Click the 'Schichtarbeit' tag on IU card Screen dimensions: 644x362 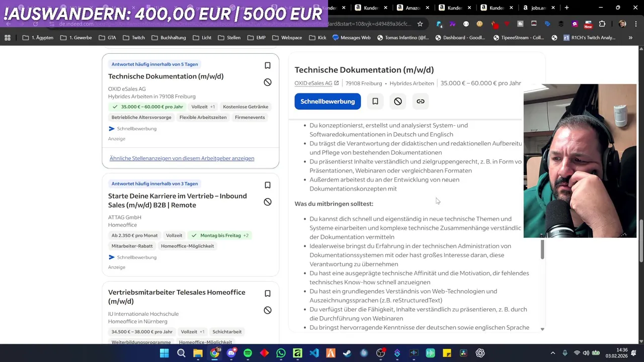tap(227, 332)
